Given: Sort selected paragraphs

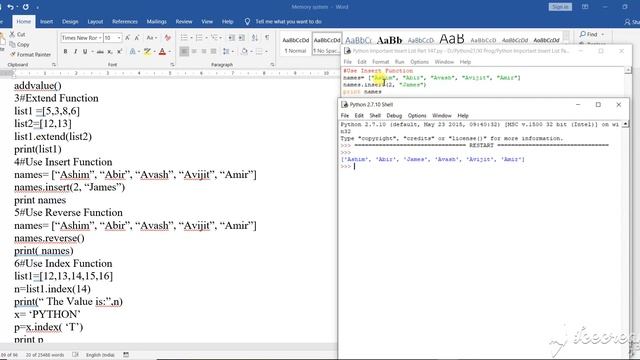Looking at the screenshot, I should point(255,38).
